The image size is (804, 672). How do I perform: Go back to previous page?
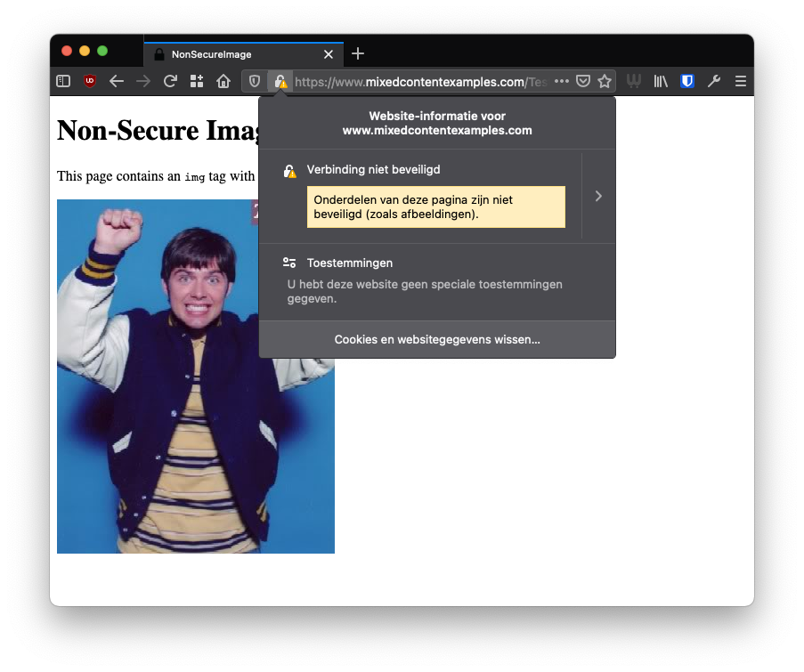pos(117,81)
